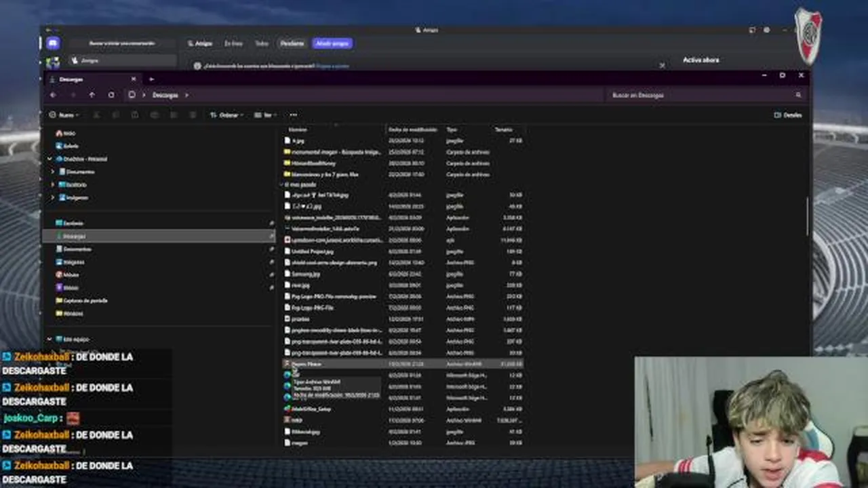Collapse the "El mes pasado" file group
The height and width of the screenshot is (488, 868).
[x=282, y=184]
